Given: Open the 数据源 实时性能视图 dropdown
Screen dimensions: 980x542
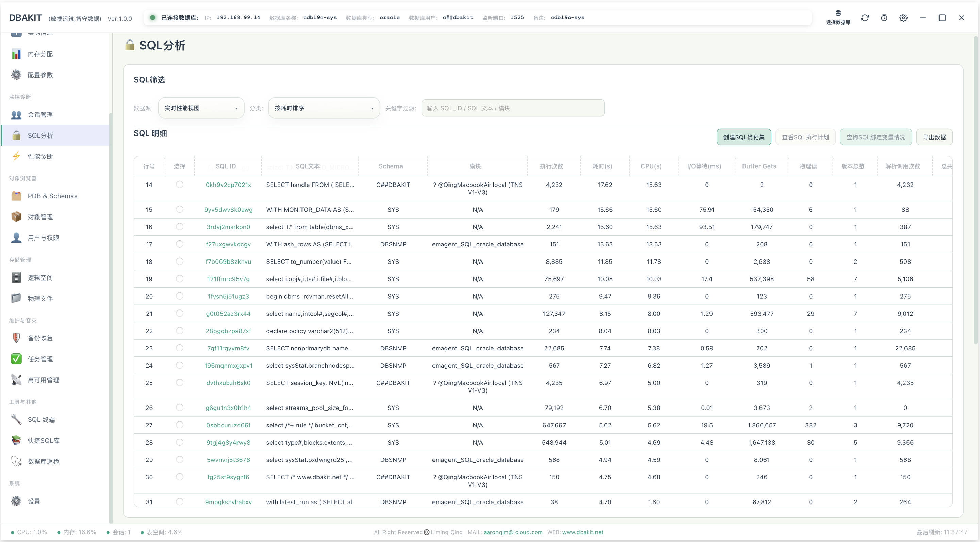Looking at the screenshot, I should click(x=201, y=108).
